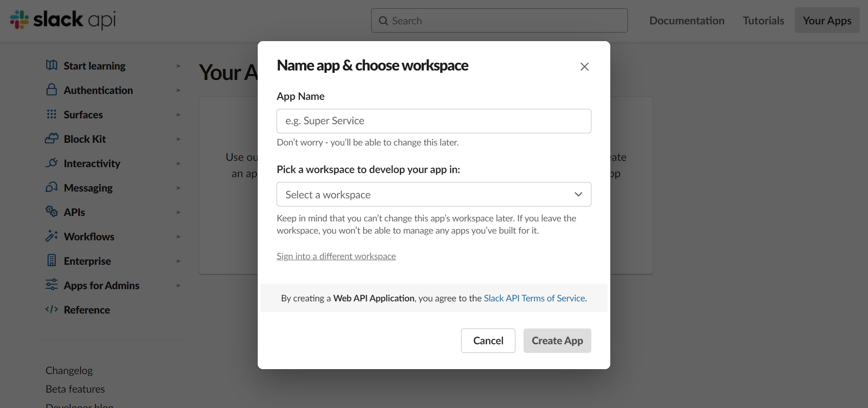This screenshot has width=868, height=408.
Task: Click the Cancel button
Action: [x=488, y=341]
